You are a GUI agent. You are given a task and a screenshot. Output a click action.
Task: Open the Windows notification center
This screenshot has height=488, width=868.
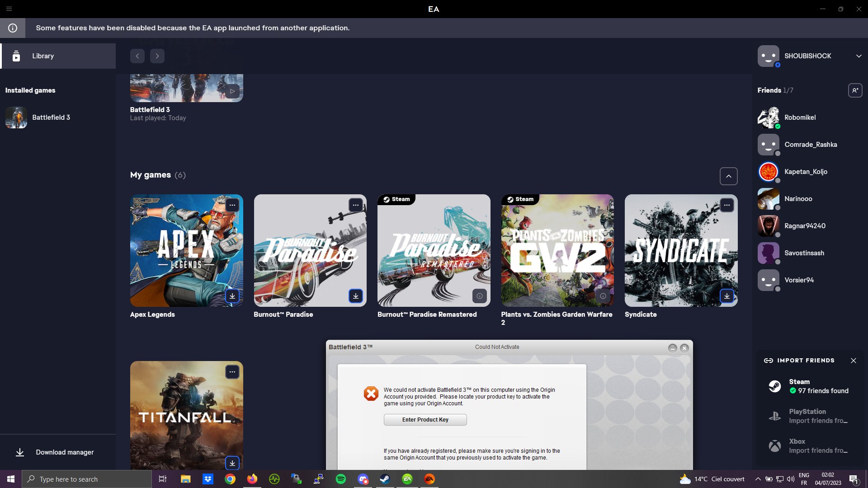click(x=854, y=479)
